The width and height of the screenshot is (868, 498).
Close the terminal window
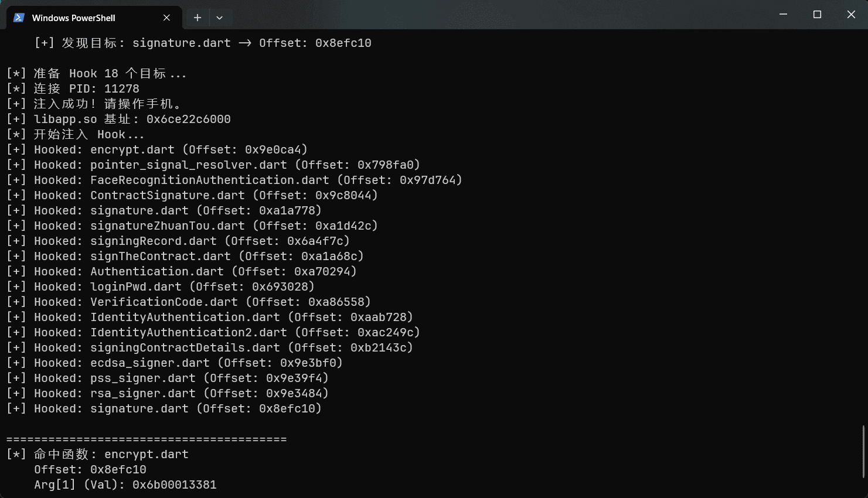point(851,14)
